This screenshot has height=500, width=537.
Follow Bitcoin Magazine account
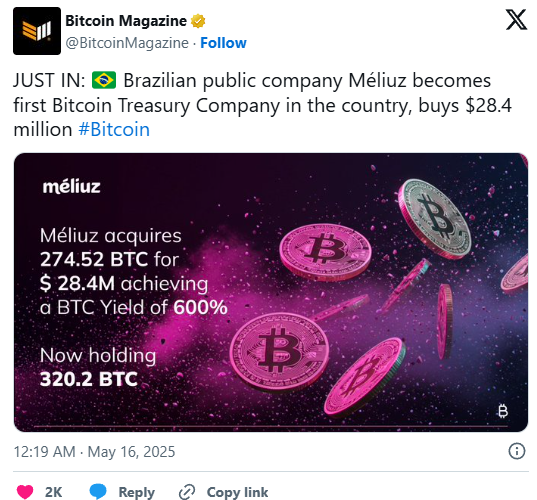pyautogui.click(x=223, y=43)
